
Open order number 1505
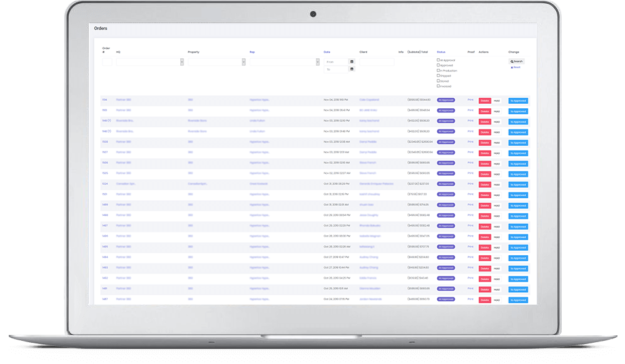105,173
